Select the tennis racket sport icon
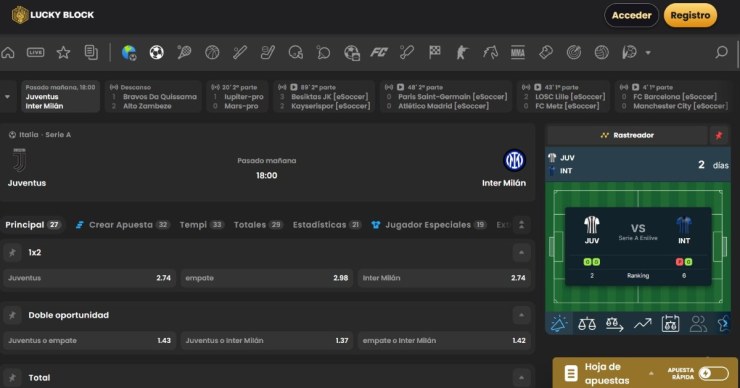Screen dimensions: 740x388 (184, 52)
